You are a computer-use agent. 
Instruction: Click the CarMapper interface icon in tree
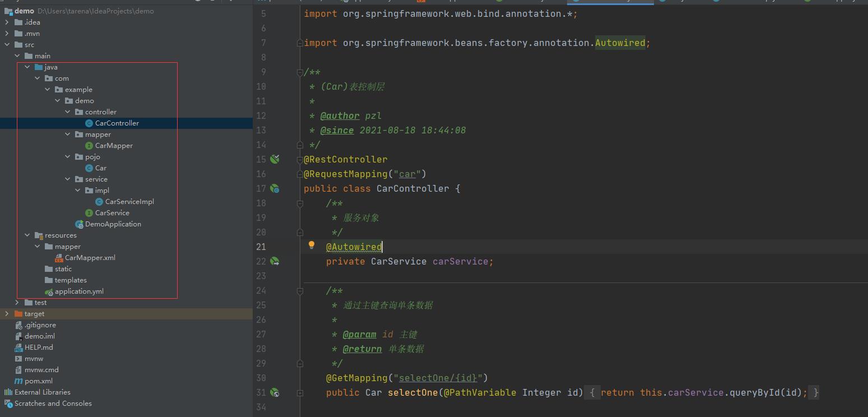click(89, 146)
